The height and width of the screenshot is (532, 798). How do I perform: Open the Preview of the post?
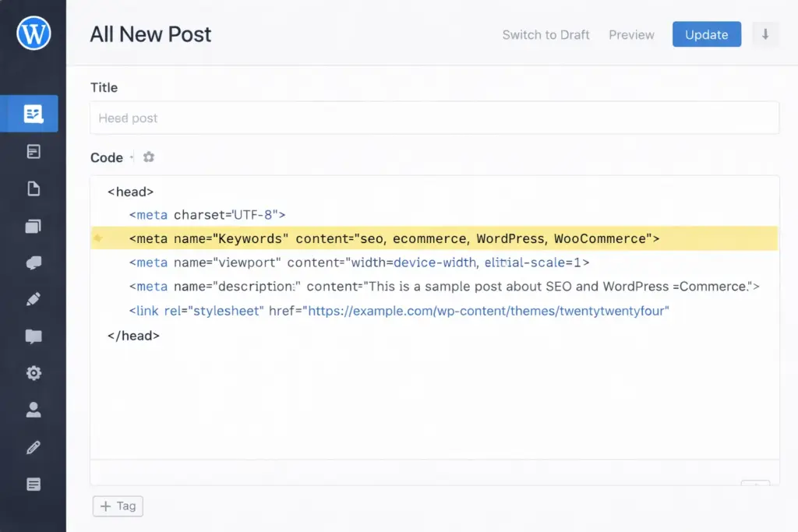pos(631,34)
